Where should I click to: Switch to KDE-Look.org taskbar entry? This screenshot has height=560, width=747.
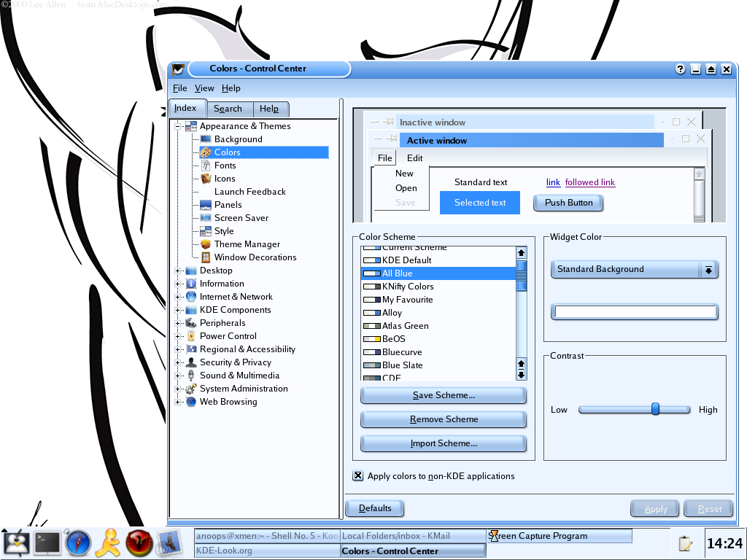point(267,551)
